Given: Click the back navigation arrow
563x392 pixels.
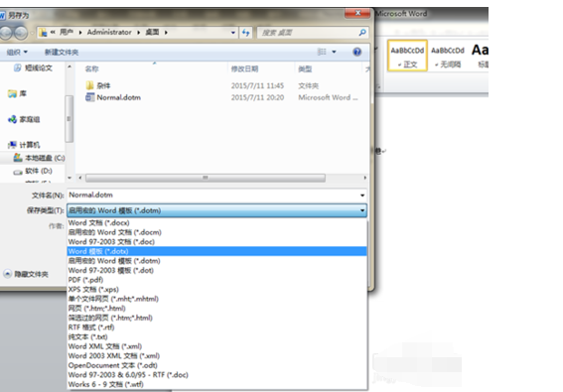Looking at the screenshot, I should point(5,33).
